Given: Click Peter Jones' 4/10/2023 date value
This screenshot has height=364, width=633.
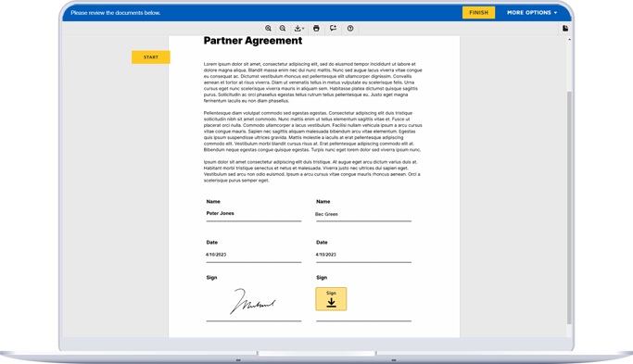Looking at the screenshot, I should (216, 255).
